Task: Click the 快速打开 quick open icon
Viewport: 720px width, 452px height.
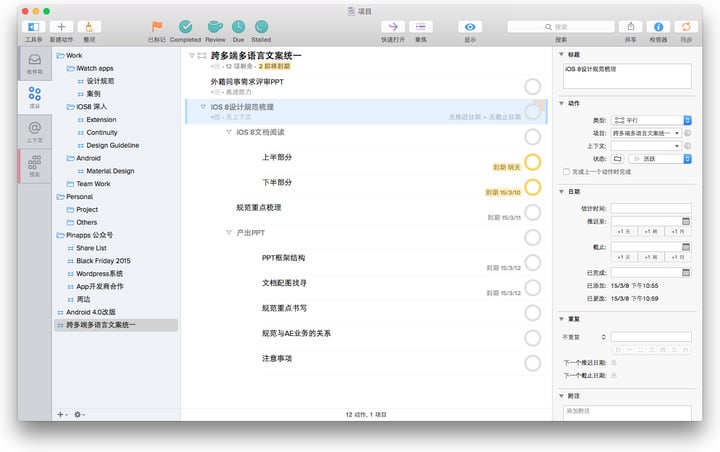Action: coord(391,27)
